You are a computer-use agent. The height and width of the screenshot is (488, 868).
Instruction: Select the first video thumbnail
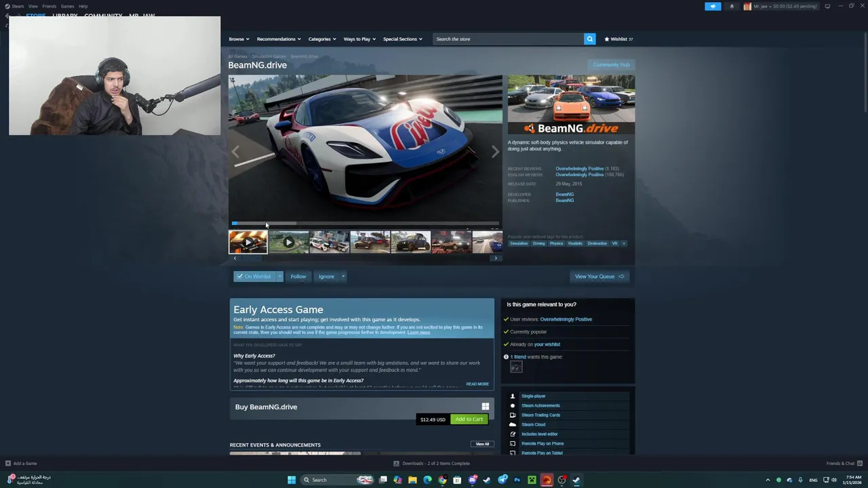(248, 242)
